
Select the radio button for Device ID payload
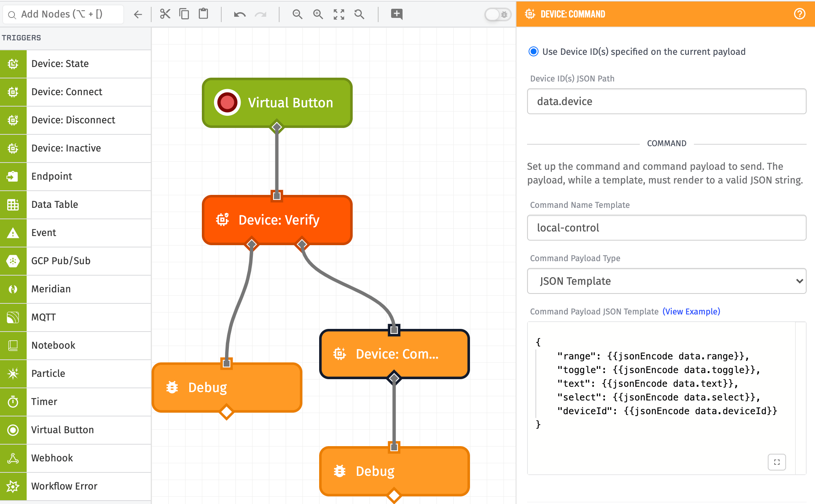coord(533,51)
